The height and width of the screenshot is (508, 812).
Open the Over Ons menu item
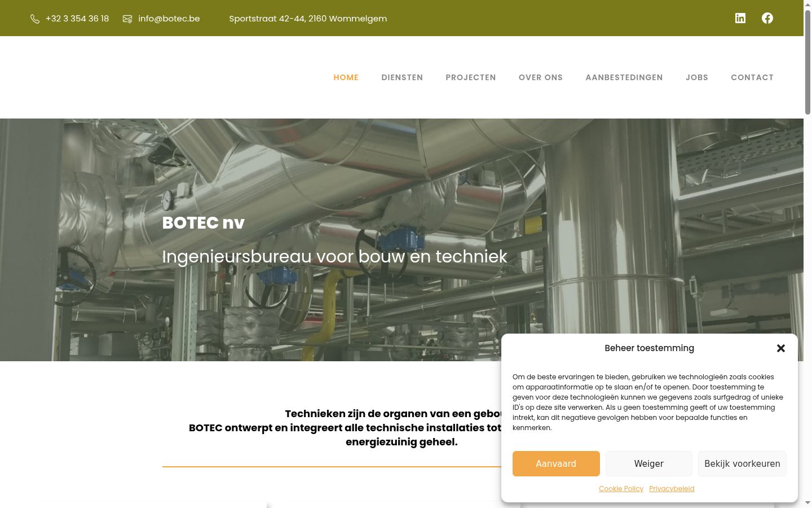[x=541, y=77]
